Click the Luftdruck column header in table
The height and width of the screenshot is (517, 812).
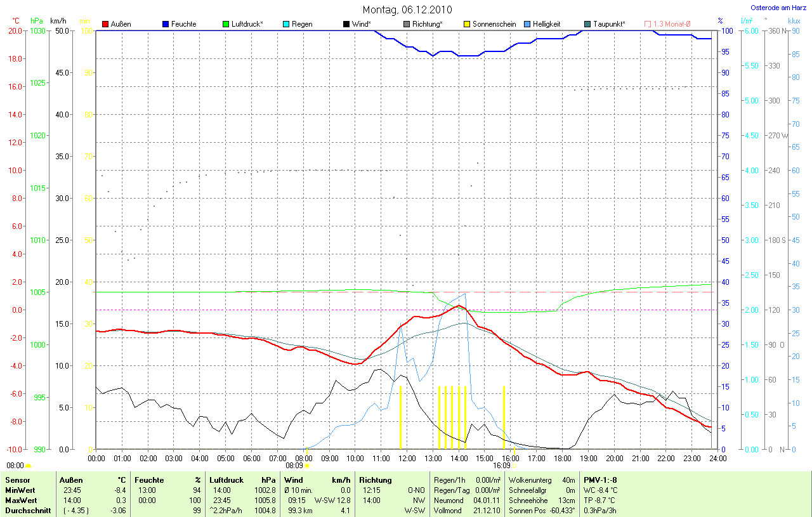[x=226, y=480]
